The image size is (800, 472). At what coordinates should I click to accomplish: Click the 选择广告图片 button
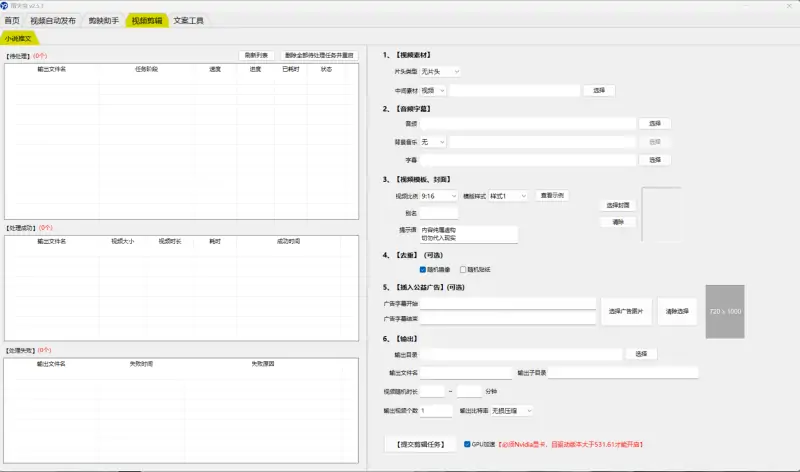point(627,311)
